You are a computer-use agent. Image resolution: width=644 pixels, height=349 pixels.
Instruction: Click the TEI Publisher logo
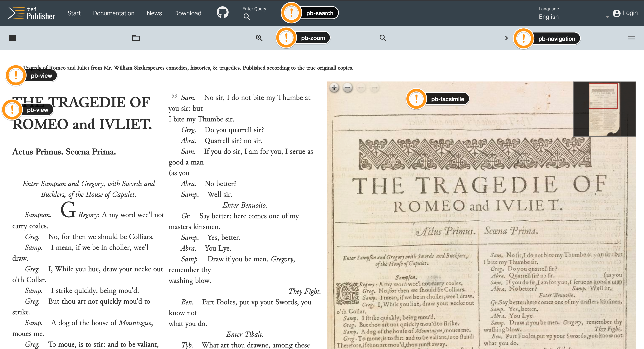coord(31,13)
